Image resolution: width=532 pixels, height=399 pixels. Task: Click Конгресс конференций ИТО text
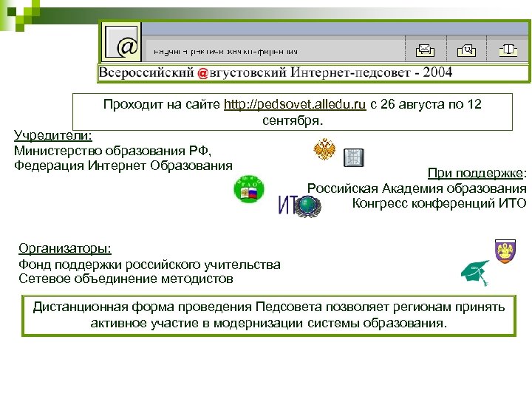click(x=440, y=203)
